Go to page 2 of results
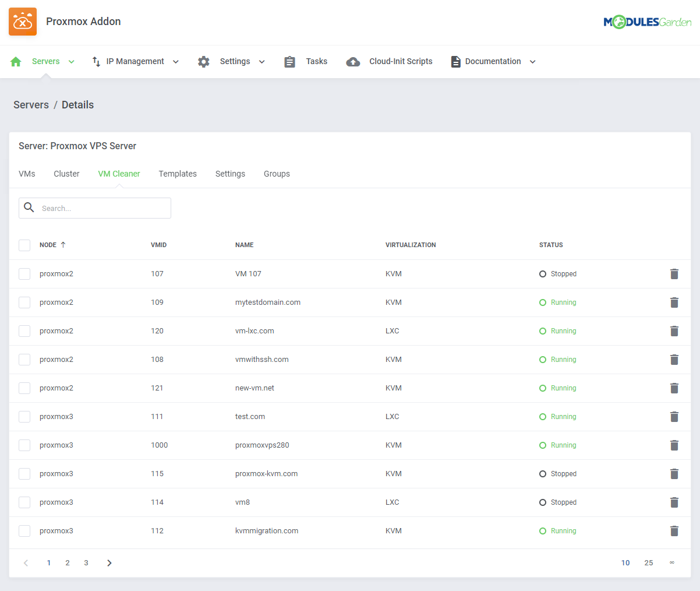 [68, 563]
